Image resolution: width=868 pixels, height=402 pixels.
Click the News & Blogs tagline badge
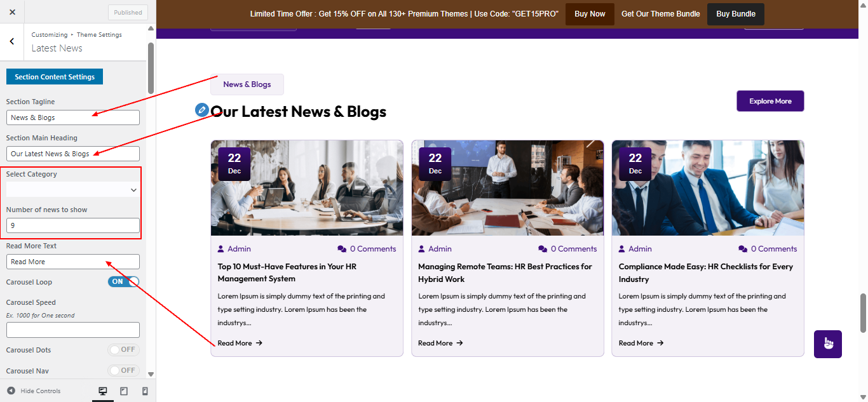click(x=247, y=84)
